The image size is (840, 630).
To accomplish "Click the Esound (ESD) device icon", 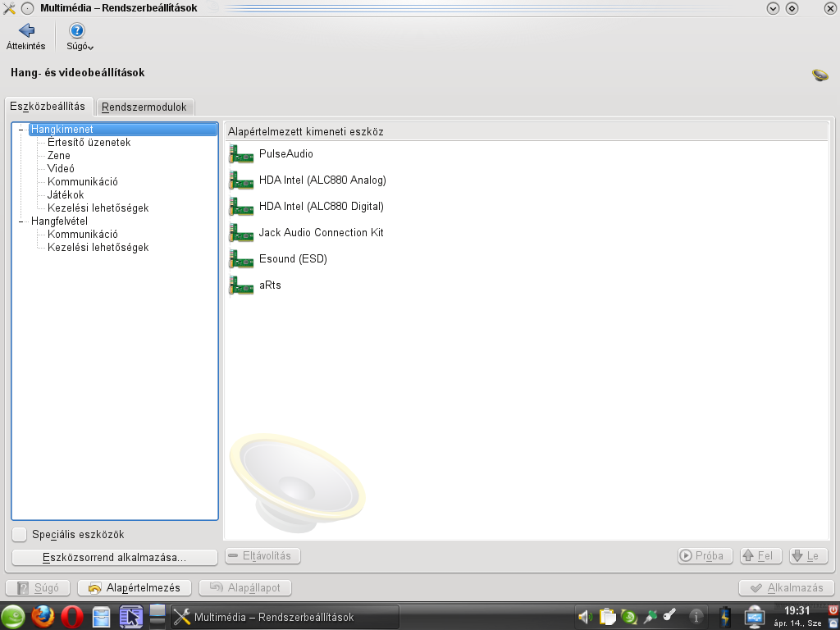I will 241,259.
